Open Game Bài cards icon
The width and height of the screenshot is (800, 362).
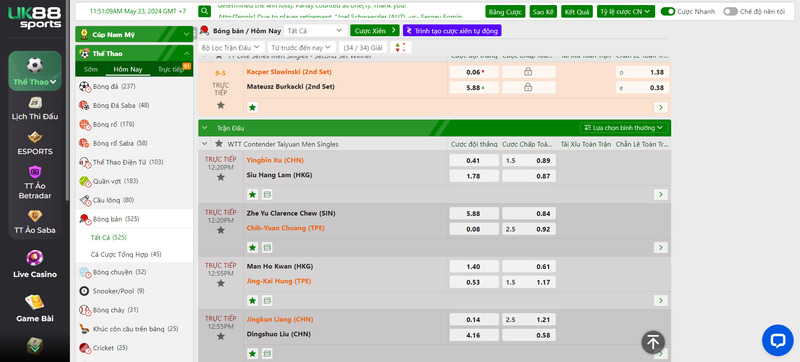point(35,308)
